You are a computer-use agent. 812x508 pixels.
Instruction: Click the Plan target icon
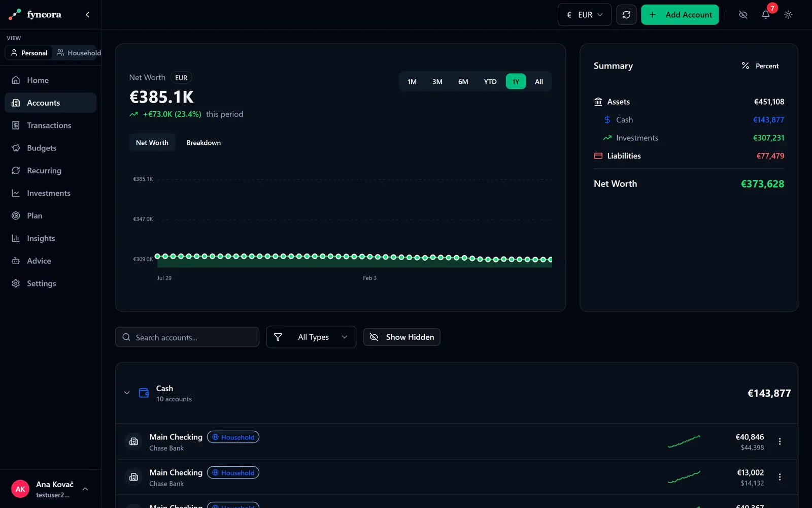[16, 216]
